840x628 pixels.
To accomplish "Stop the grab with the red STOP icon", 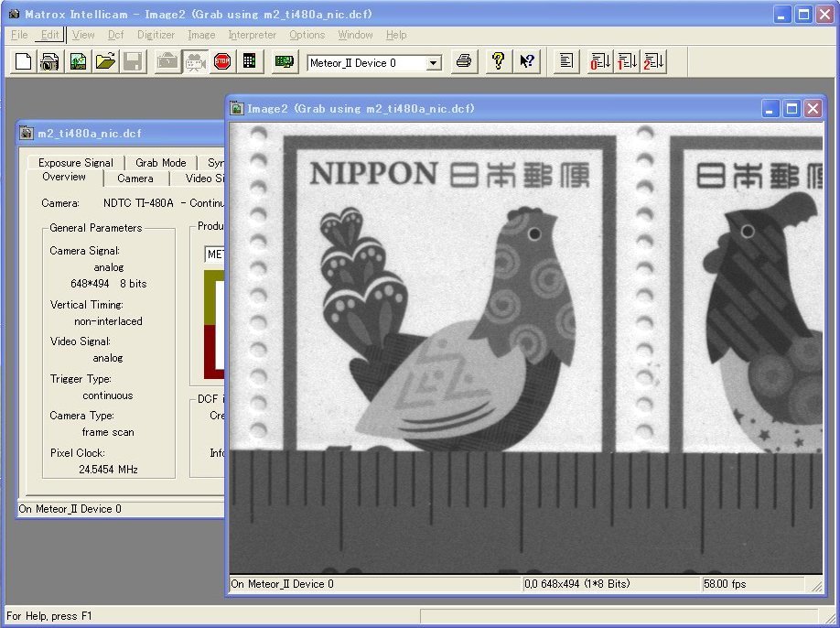I will 222,61.
